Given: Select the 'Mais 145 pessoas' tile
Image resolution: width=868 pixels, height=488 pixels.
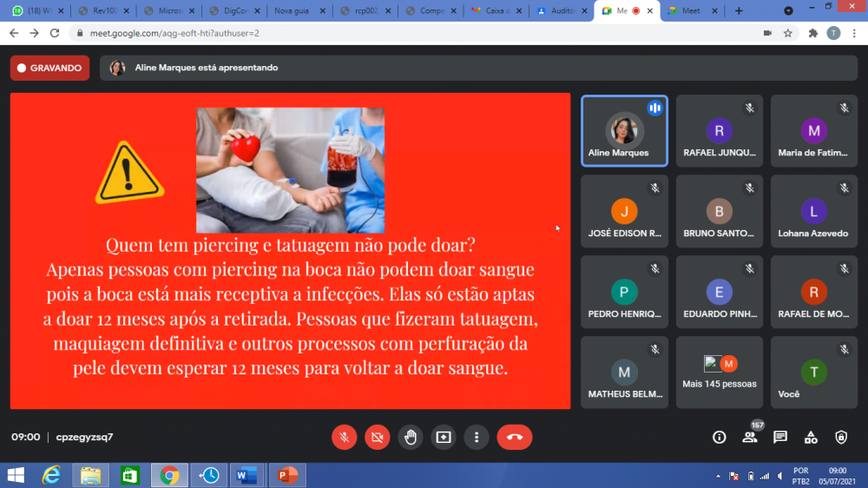Looking at the screenshot, I should tap(719, 373).
